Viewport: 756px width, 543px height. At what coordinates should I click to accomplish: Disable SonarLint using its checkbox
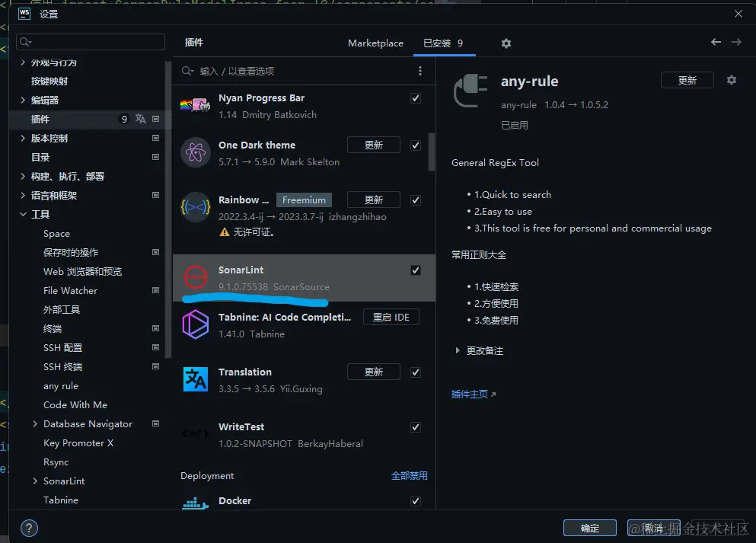pos(416,270)
